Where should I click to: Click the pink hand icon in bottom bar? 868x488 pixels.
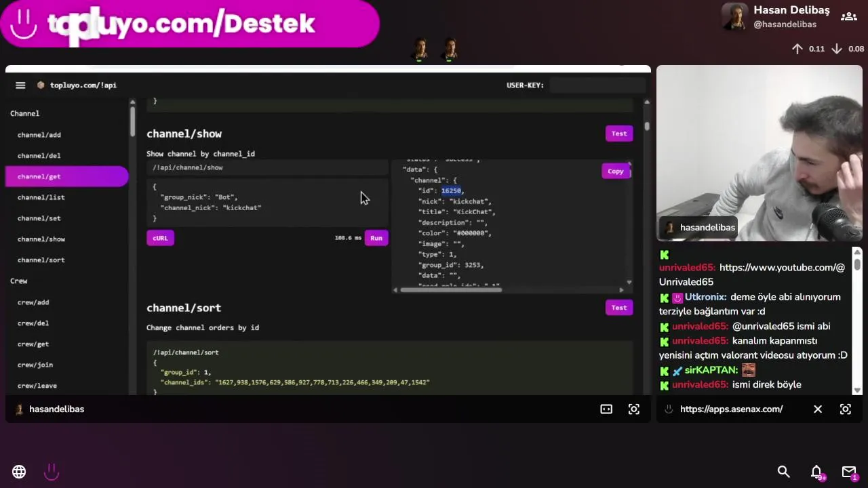[x=52, y=472]
